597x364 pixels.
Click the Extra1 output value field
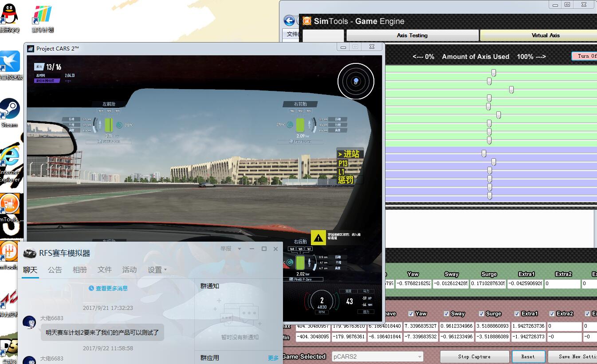[525, 284]
